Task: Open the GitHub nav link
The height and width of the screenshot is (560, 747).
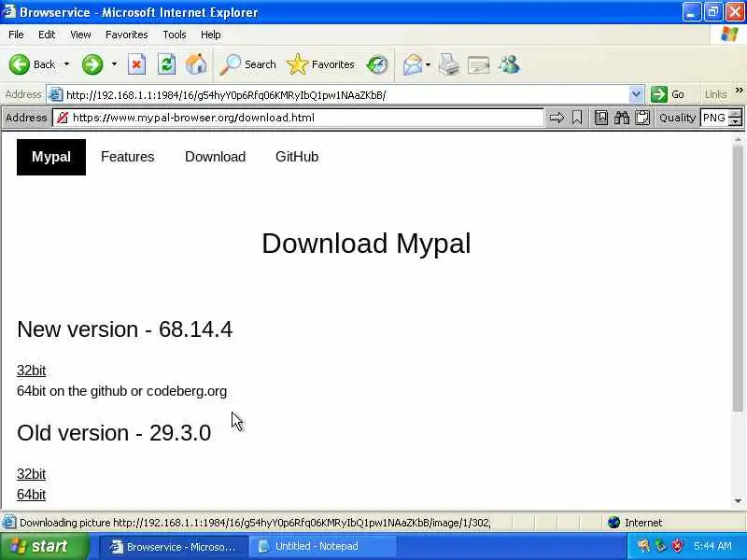Action: [x=297, y=157]
